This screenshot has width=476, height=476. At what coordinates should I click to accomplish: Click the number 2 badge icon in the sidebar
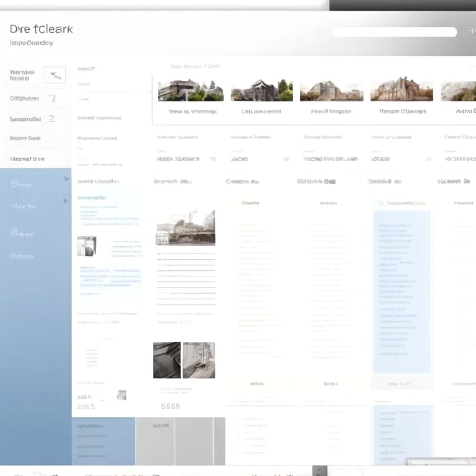tap(52, 119)
